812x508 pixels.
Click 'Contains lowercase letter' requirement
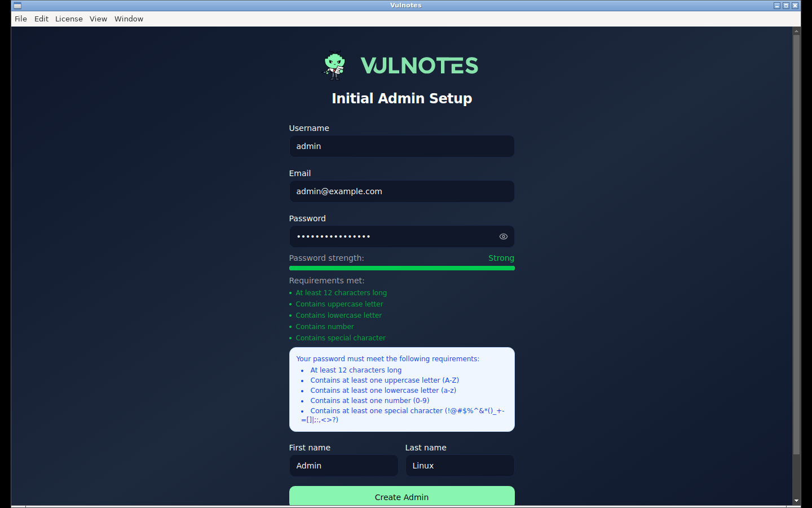339,316
